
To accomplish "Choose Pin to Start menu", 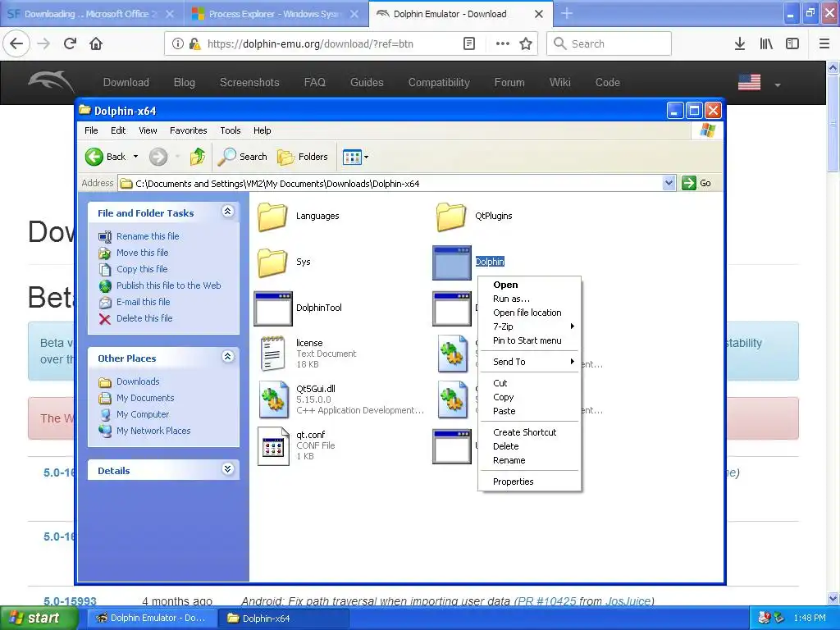I will [527, 340].
